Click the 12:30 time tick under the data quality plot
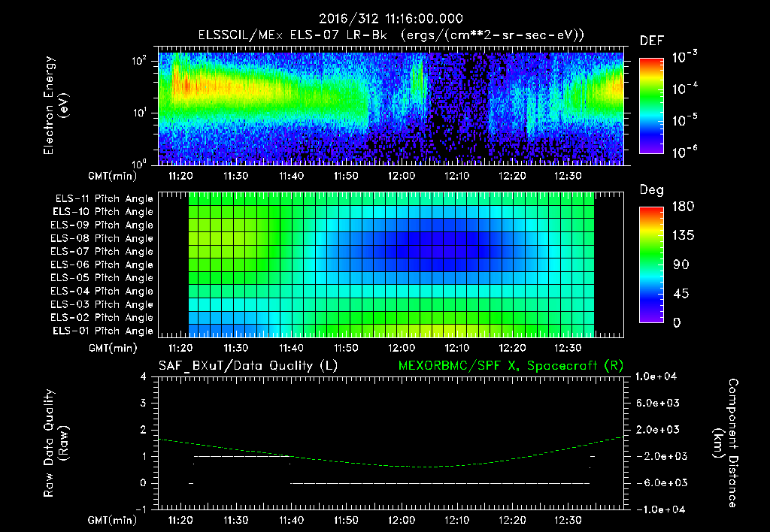 (x=568, y=521)
